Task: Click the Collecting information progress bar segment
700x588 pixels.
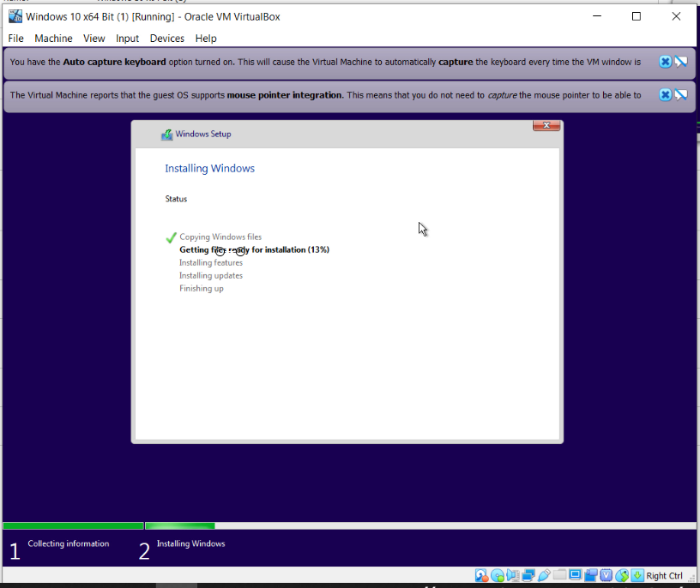Action: coord(73,526)
